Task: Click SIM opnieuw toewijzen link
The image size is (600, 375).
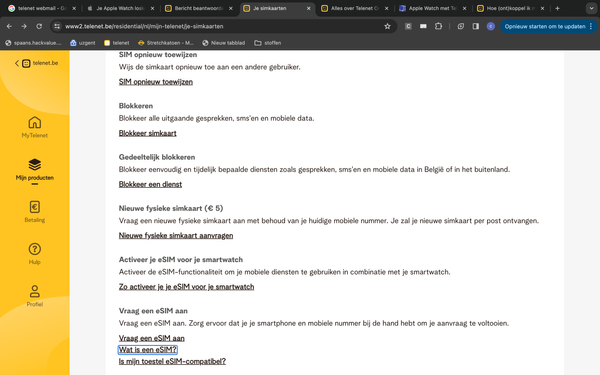Action: point(156,82)
